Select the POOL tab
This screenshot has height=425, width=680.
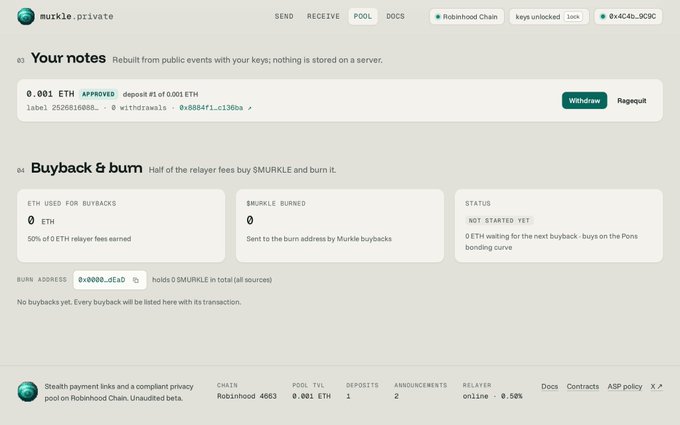pyautogui.click(x=363, y=16)
